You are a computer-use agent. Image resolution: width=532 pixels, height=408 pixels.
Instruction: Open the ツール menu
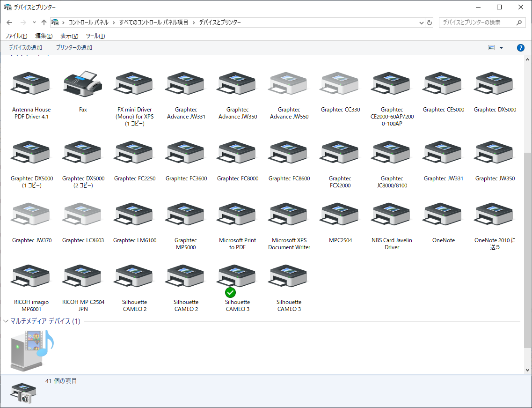click(x=95, y=36)
